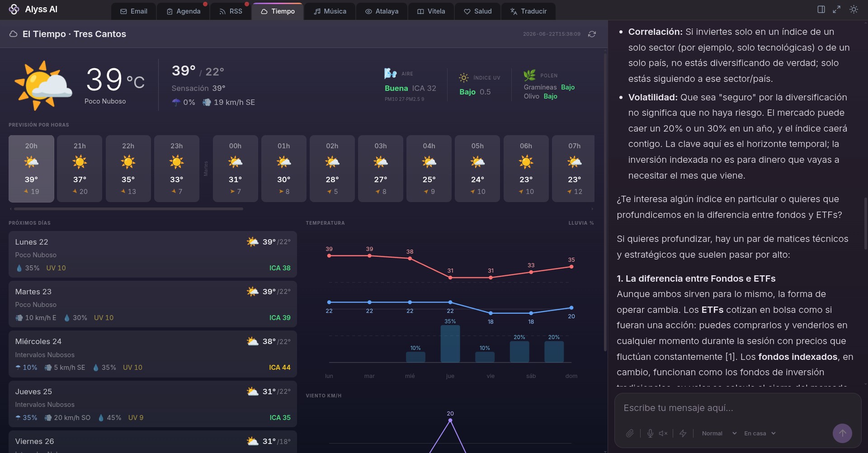
Task: Click the Aire quality icon
Action: 390,73
